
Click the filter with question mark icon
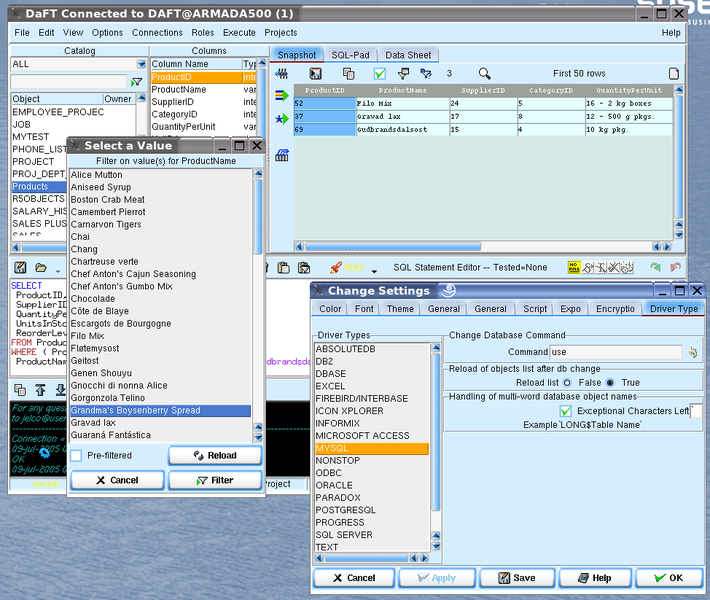426,73
